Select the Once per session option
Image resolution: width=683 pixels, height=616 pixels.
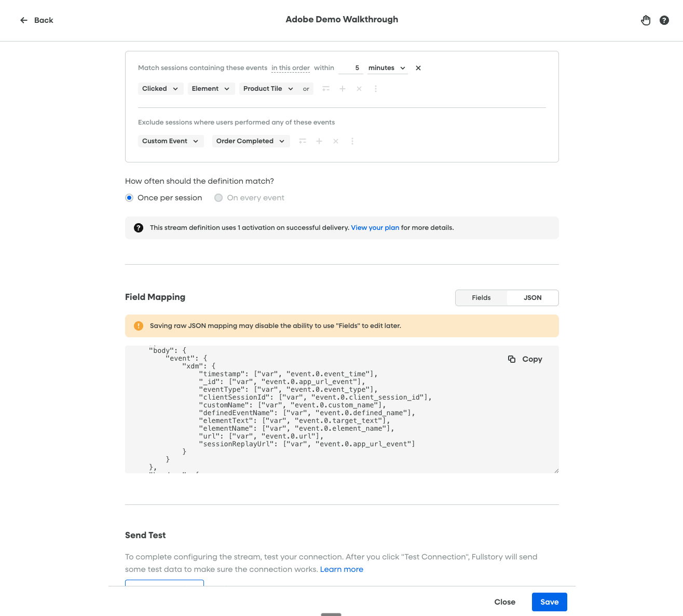click(130, 198)
